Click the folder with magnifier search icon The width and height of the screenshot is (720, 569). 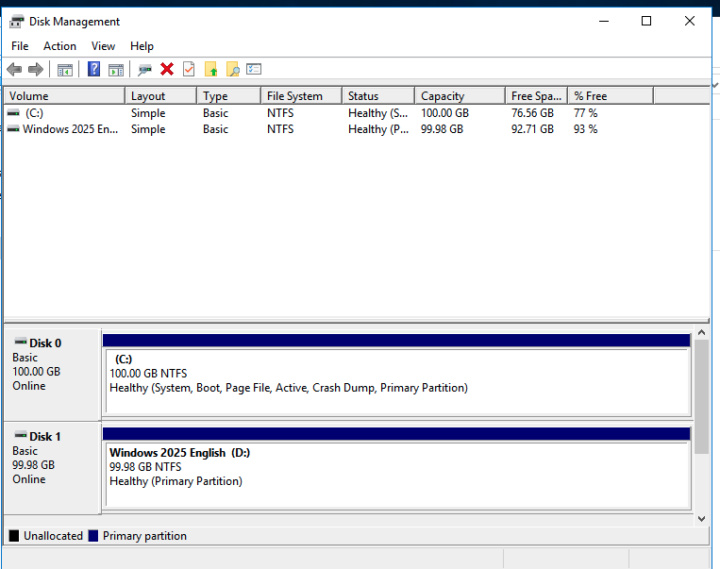[x=232, y=69]
